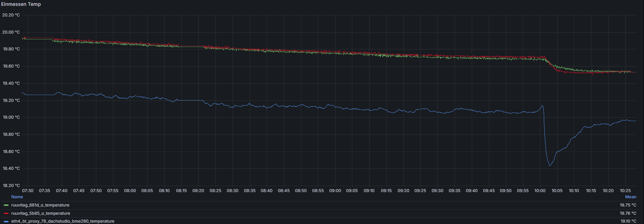Viewport: 644px width, 224px height.
Task: Click the 19.75 °C mean value
Action: click(x=628, y=205)
